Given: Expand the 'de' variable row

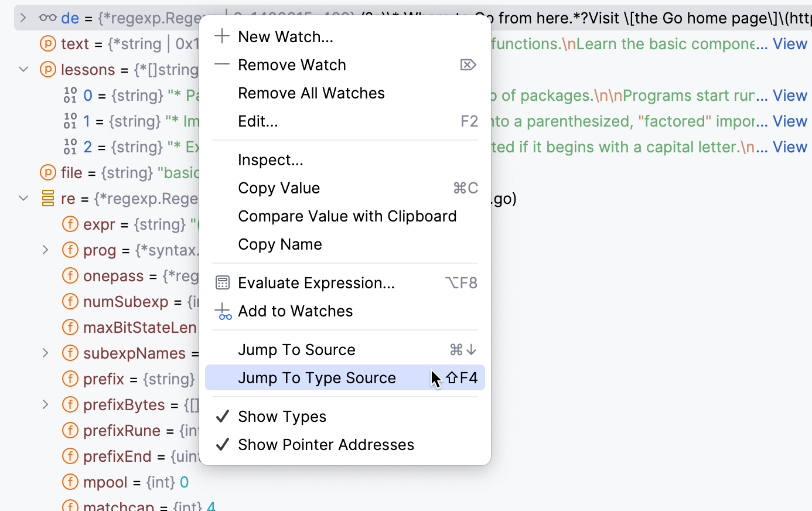Looking at the screenshot, I should coord(23,18).
